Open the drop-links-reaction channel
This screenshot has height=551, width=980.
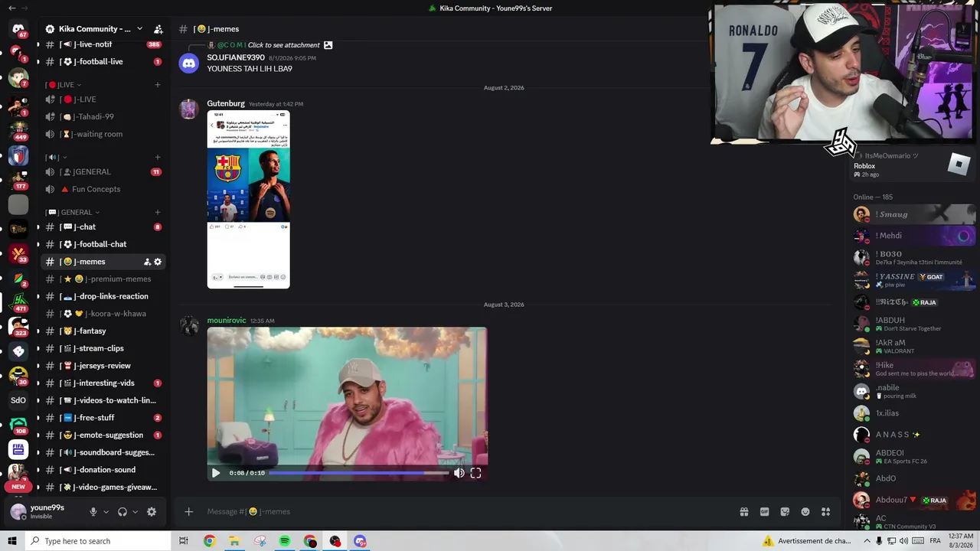[x=103, y=296]
